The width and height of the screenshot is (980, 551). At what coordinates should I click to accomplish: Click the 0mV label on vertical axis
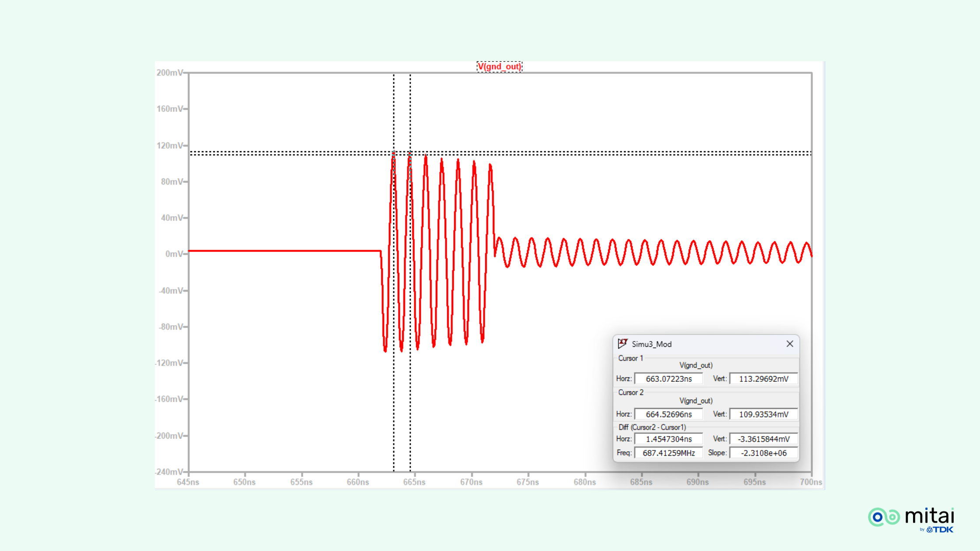pyautogui.click(x=174, y=254)
